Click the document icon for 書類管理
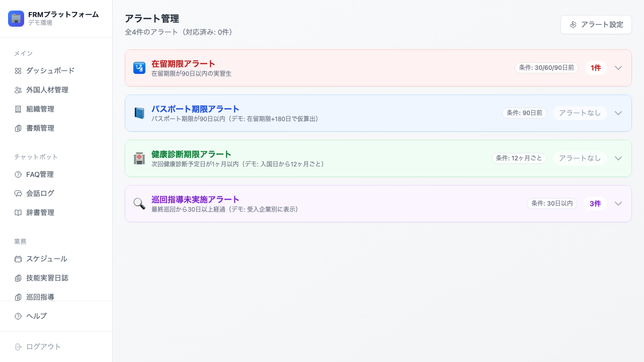This screenshot has width=644, height=362. coord(18,128)
